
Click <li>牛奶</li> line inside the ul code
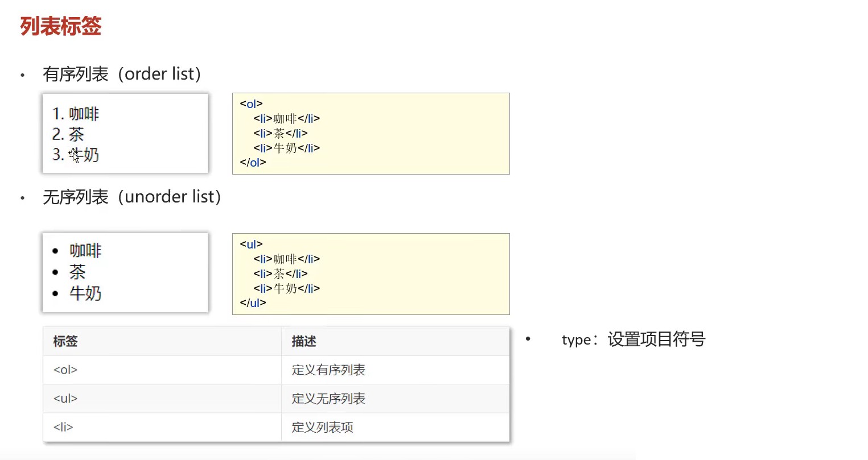287,288
